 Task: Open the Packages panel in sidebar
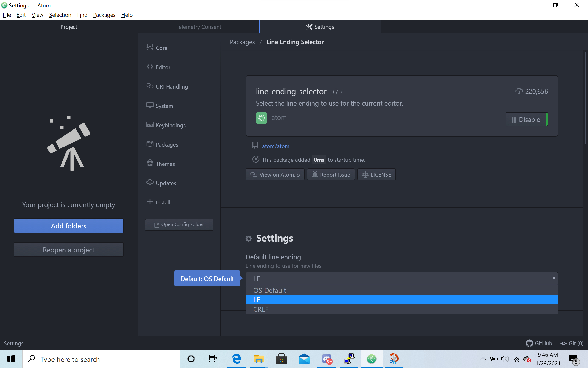(x=162, y=144)
